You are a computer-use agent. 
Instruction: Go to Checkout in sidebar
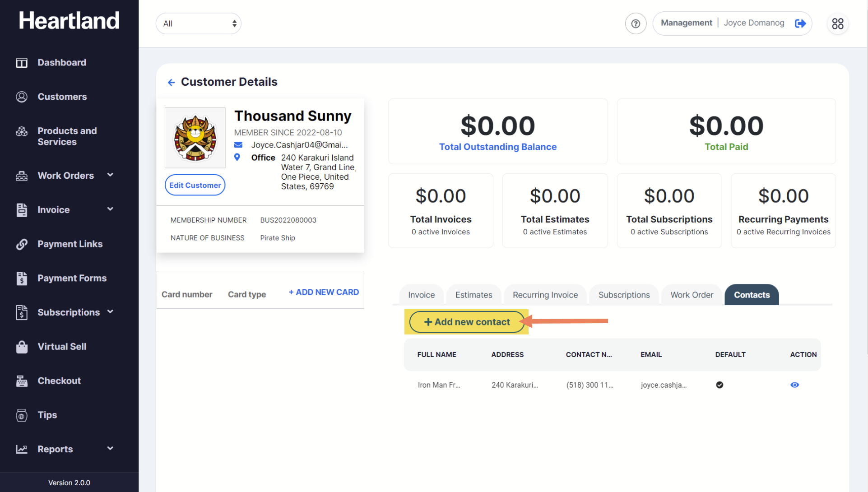click(59, 381)
